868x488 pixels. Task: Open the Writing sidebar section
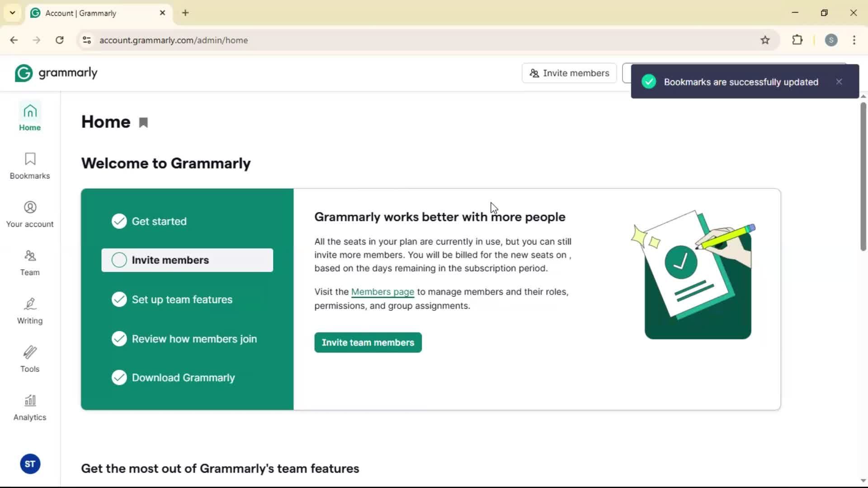pyautogui.click(x=30, y=311)
